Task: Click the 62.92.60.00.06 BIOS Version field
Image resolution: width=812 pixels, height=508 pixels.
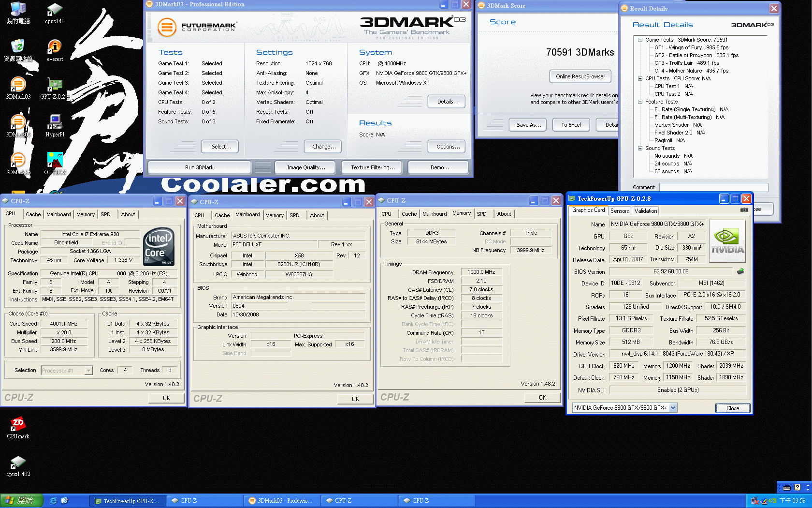Action: click(x=671, y=271)
